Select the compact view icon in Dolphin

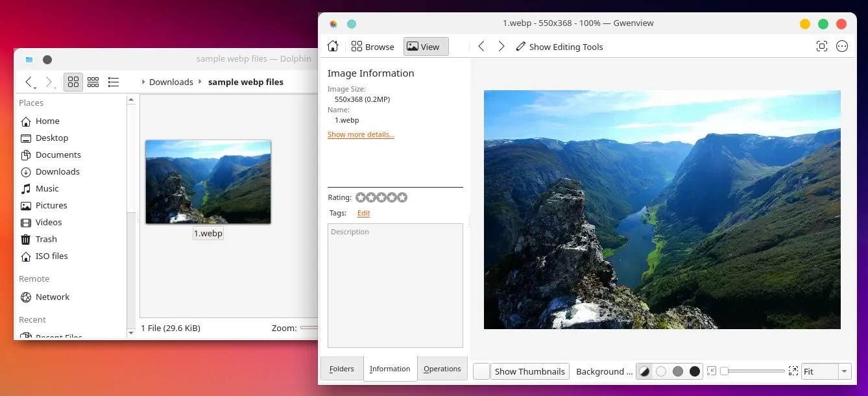(x=93, y=82)
